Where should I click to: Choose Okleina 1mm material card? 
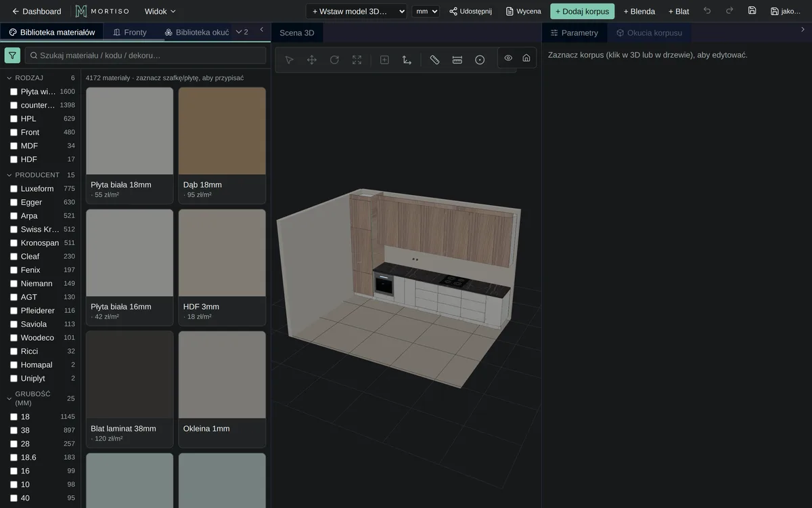[x=222, y=389]
